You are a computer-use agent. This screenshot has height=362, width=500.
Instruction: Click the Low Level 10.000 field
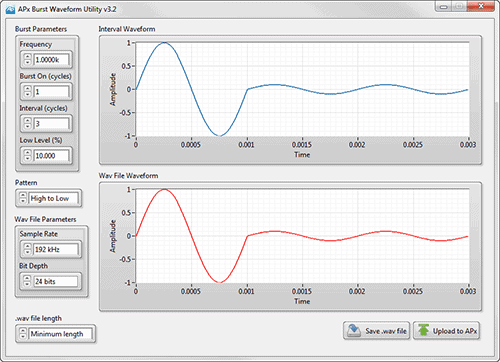51,156
